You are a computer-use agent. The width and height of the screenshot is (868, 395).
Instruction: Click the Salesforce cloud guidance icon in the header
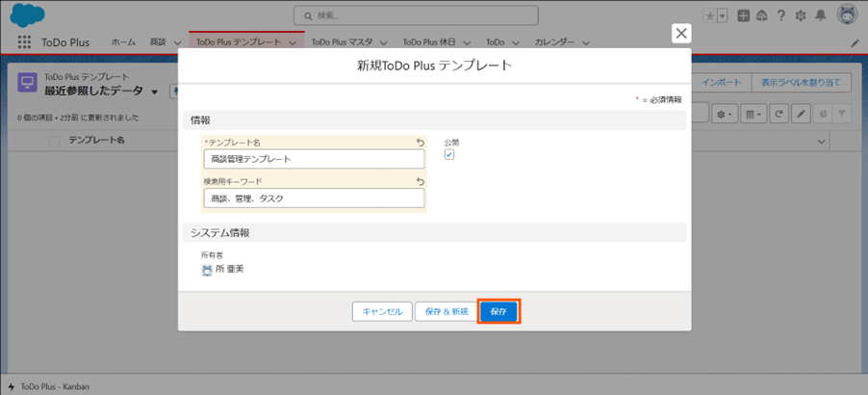coord(762,16)
